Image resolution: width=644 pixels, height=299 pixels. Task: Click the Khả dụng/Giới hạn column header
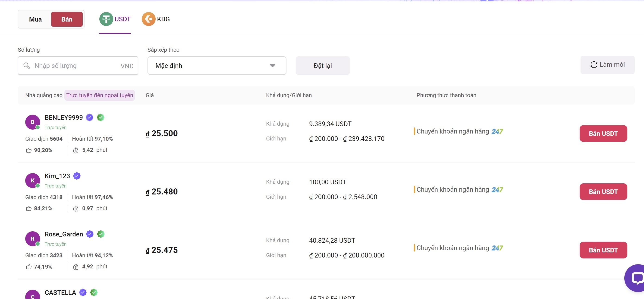(289, 95)
